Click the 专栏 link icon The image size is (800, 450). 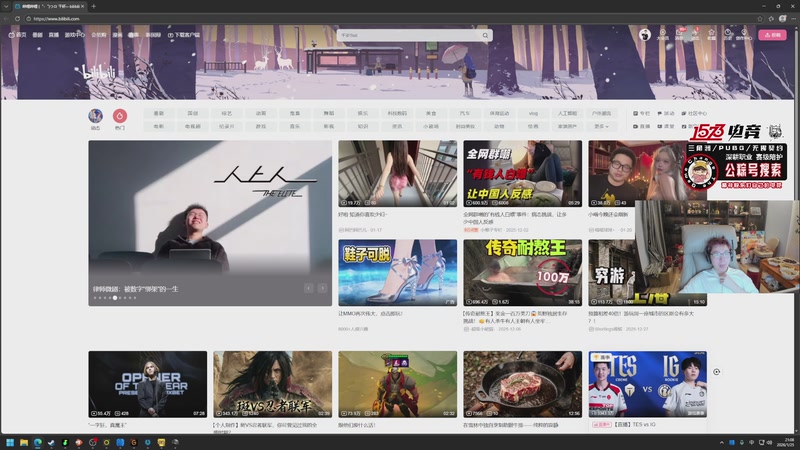(642, 113)
